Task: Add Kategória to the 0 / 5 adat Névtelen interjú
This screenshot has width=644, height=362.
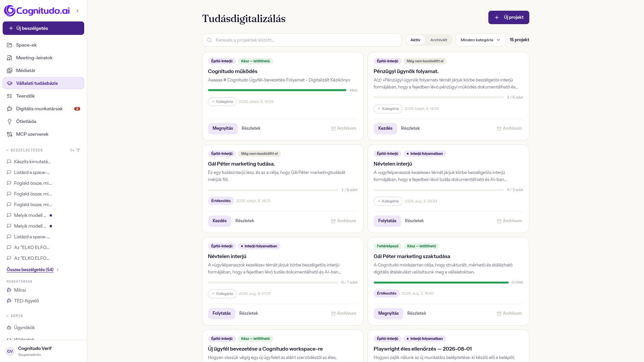Action: 388,201
